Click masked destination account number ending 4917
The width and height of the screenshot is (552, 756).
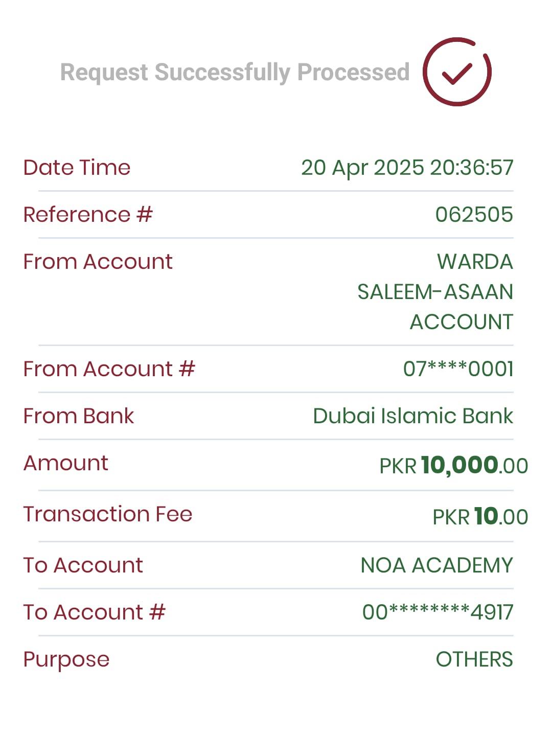coord(438,612)
